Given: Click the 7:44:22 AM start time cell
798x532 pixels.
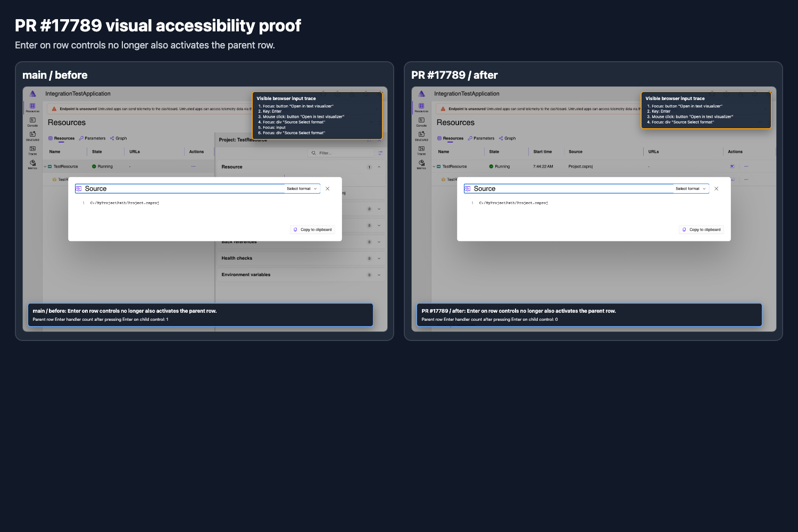Looking at the screenshot, I should [543, 167].
